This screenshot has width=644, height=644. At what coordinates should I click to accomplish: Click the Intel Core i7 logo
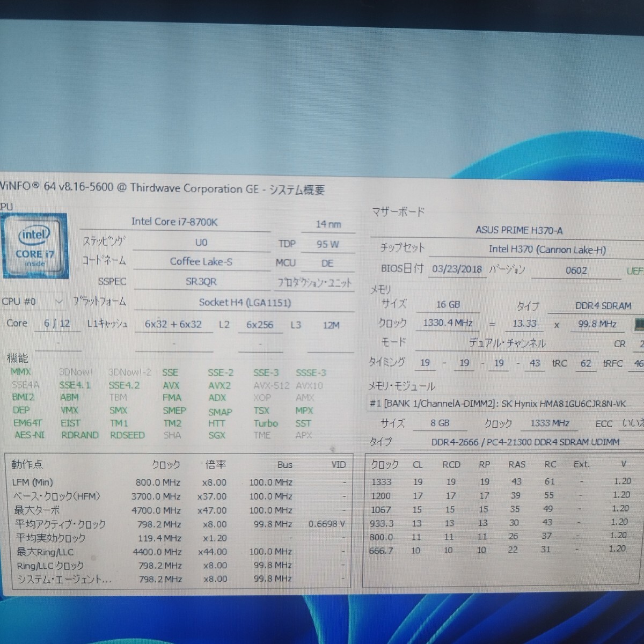35,246
